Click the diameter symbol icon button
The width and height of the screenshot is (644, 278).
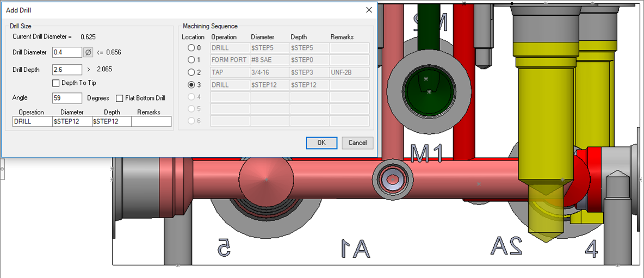88,52
